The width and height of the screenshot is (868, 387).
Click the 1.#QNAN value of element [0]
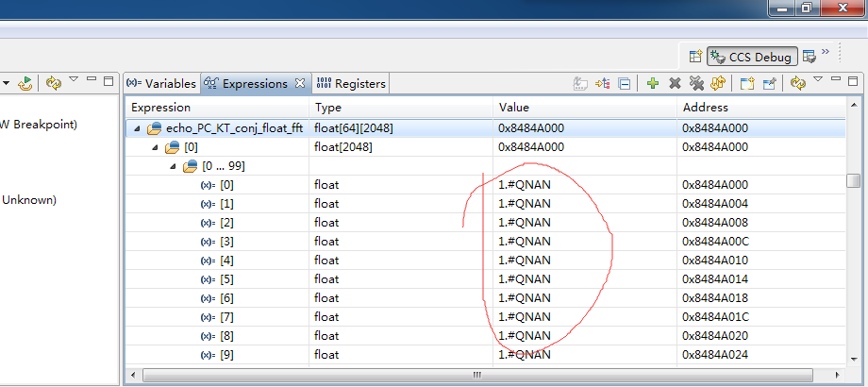pos(525,185)
